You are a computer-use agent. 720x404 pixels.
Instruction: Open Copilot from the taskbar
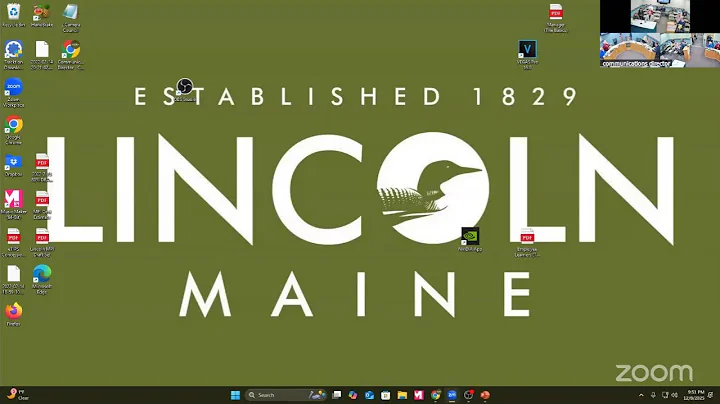[353, 395]
